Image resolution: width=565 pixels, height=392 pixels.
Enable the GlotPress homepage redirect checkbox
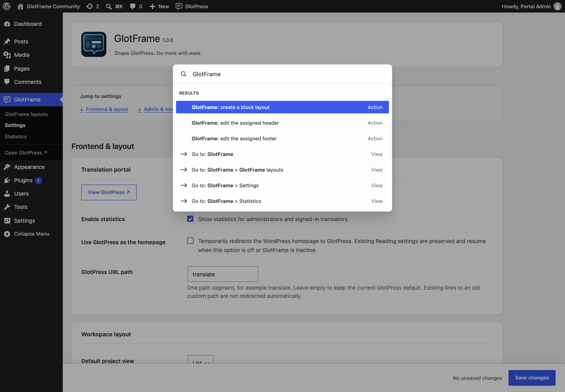(x=190, y=241)
